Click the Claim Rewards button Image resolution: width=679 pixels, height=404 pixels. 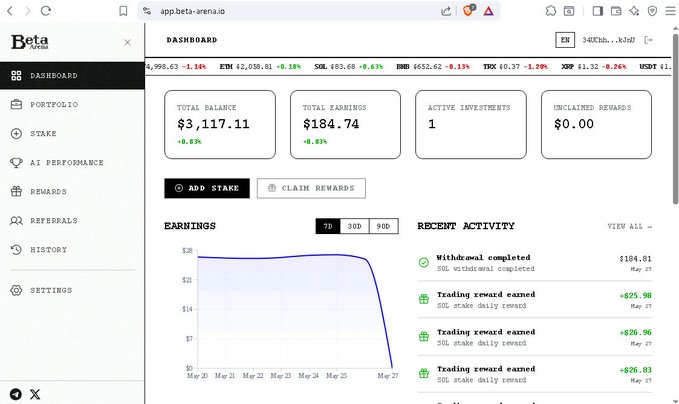point(311,188)
